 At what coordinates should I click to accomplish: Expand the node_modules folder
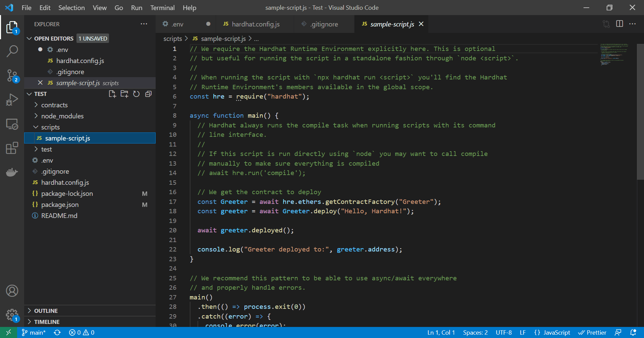(62, 116)
